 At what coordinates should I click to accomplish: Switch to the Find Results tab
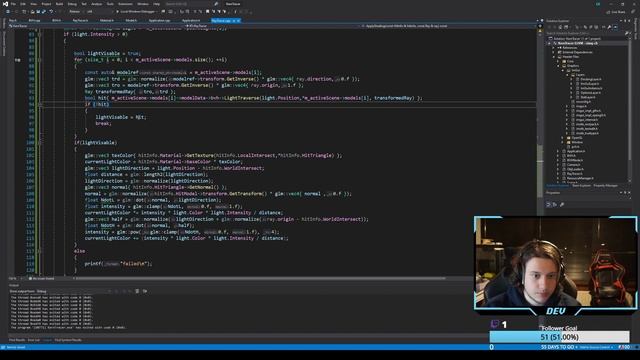coord(17,340)
